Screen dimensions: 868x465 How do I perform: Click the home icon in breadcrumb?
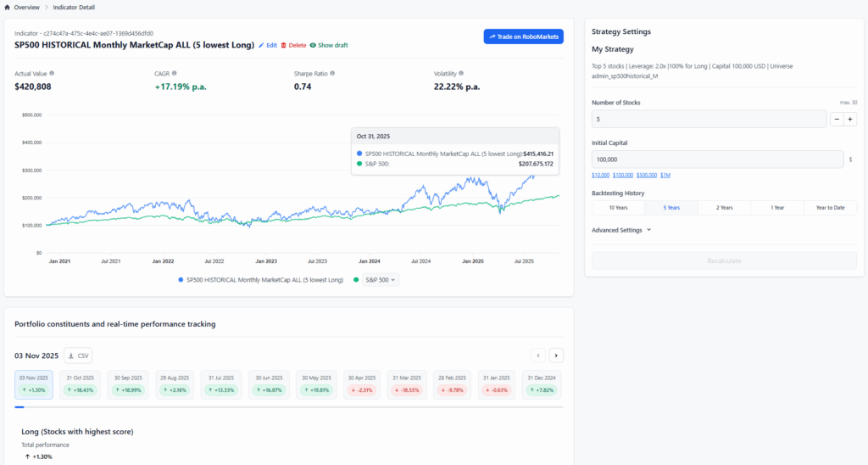[8, 8]
